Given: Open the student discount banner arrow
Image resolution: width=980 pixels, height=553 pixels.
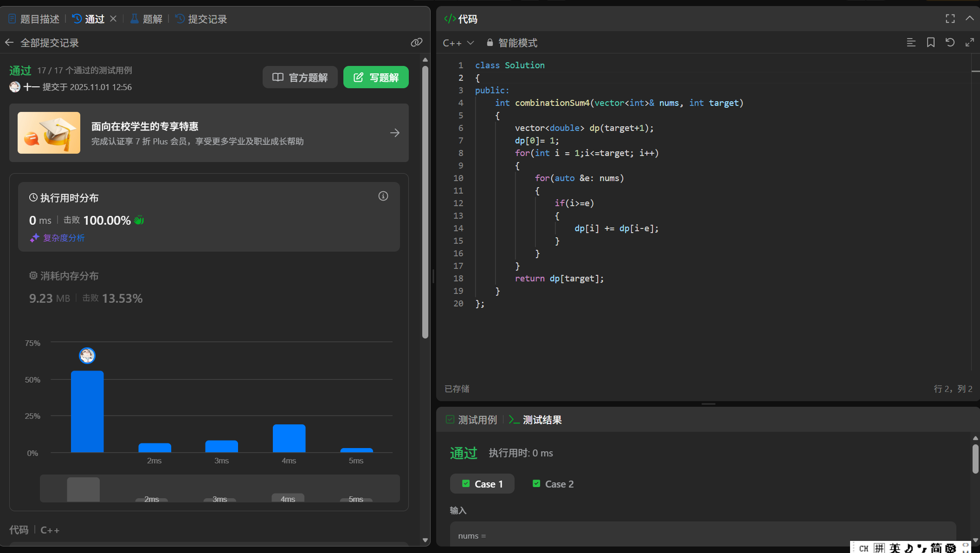Looking at the screenshot, I should (394, 133).
